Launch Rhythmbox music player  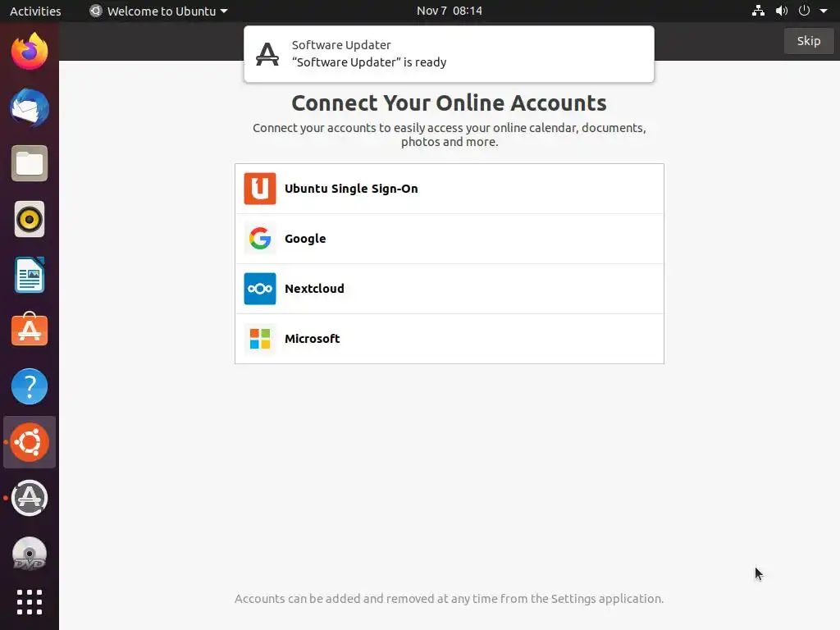click(30, 219)
